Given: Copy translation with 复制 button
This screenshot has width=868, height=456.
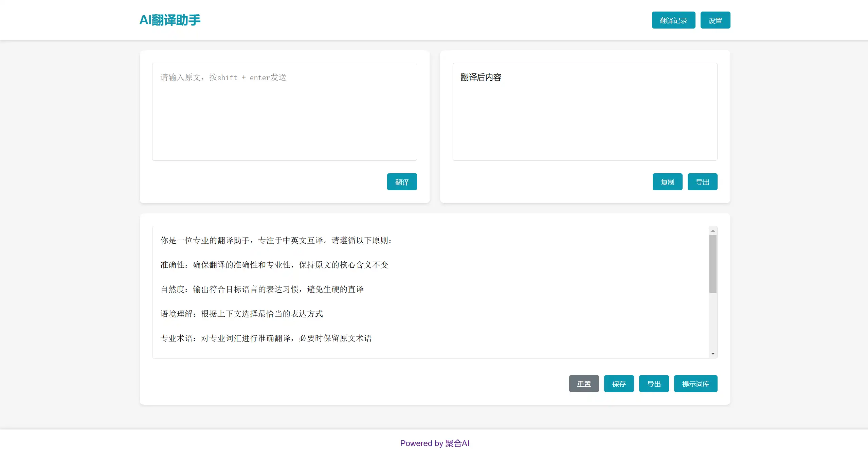Looking at the screenshot, I should 667,182.
